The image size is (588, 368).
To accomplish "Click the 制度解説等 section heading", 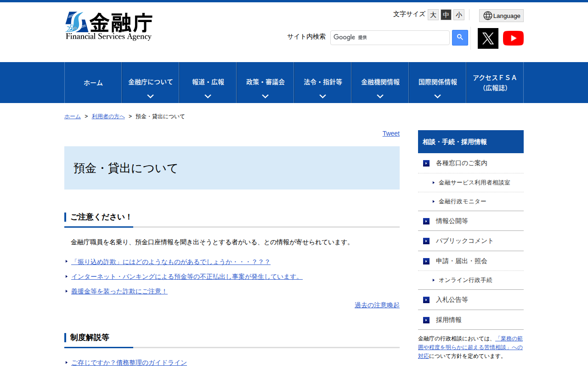I will (90, 338).
